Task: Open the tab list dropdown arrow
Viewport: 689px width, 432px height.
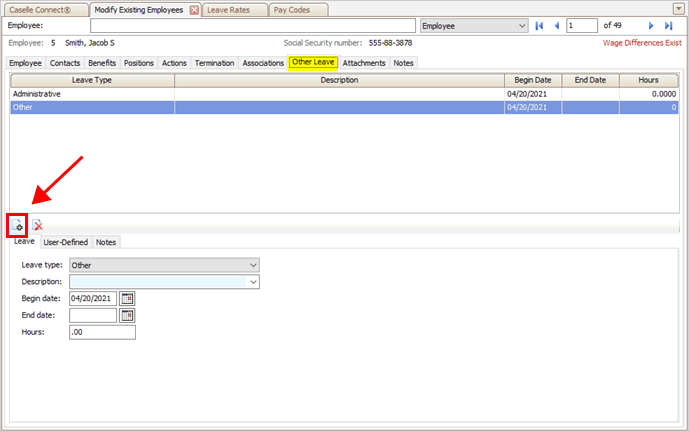Action: (679, 9)
